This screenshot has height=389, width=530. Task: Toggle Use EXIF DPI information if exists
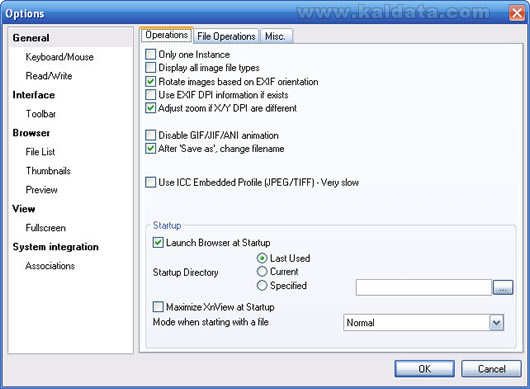coord(150,95)
